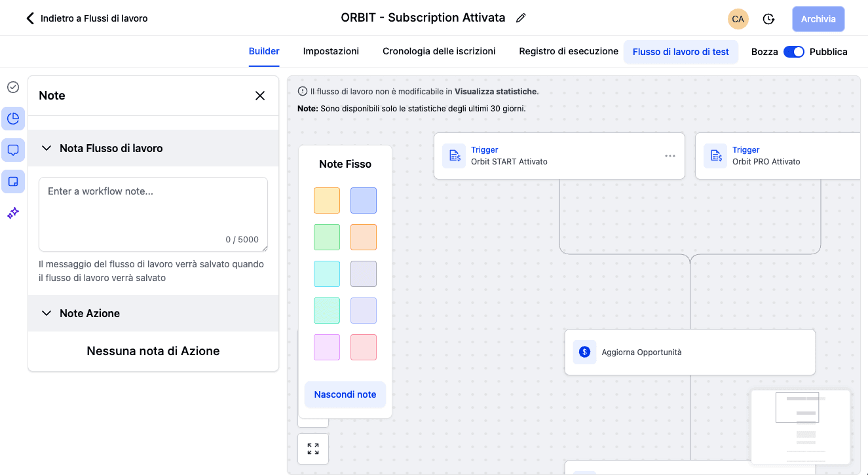Open the Impostazioni tab
Image resolution: width=868 pixels, height=475 pixels.
tap(331, 51)
